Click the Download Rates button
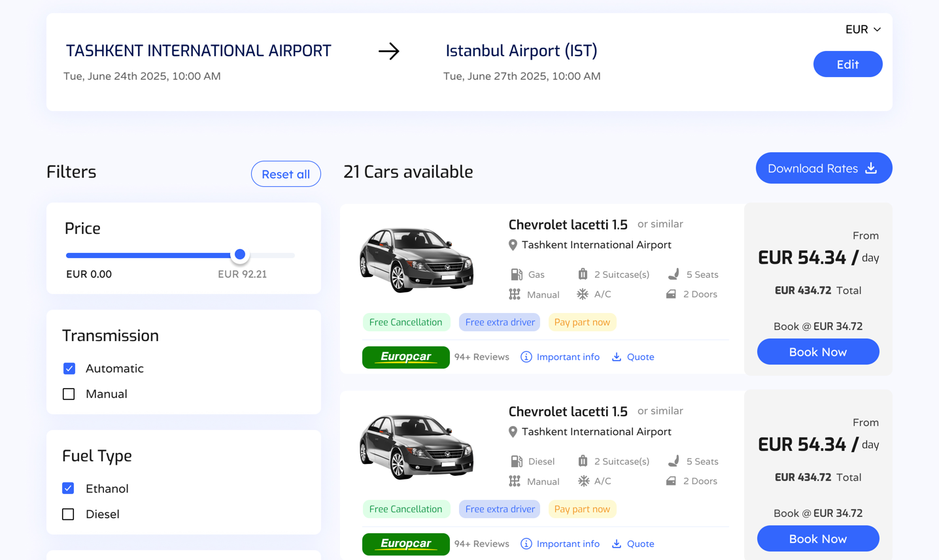The width and height of the screenshot is (939, 560). [x=824, y=168]
